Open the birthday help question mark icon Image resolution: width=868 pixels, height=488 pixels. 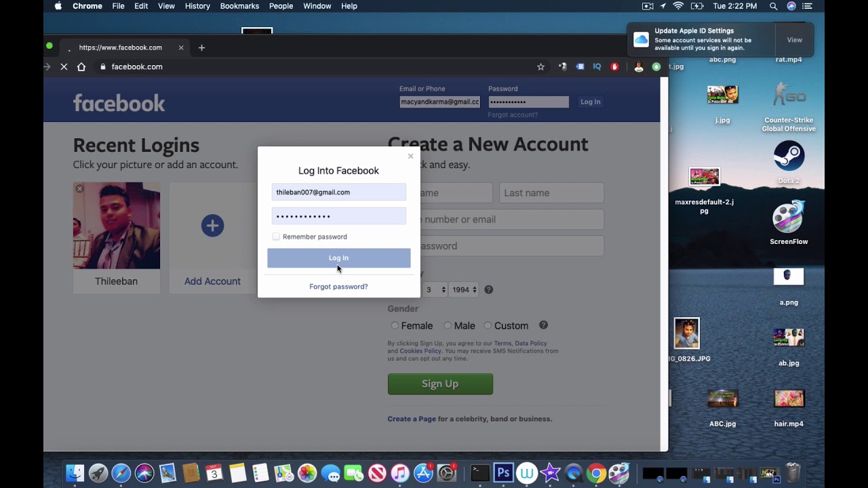click(488, 289)
